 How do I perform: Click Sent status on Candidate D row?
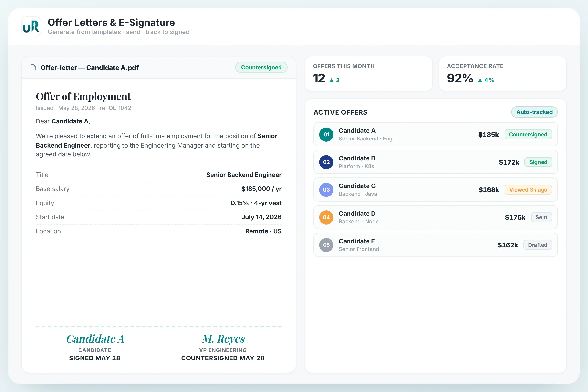[x=541, y=217]
